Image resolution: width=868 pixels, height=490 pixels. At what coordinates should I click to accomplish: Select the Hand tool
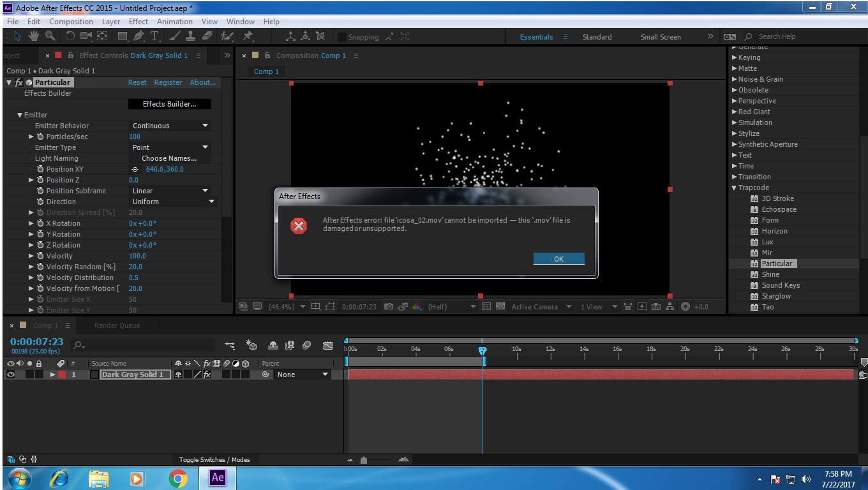click(x=33, y=36)
